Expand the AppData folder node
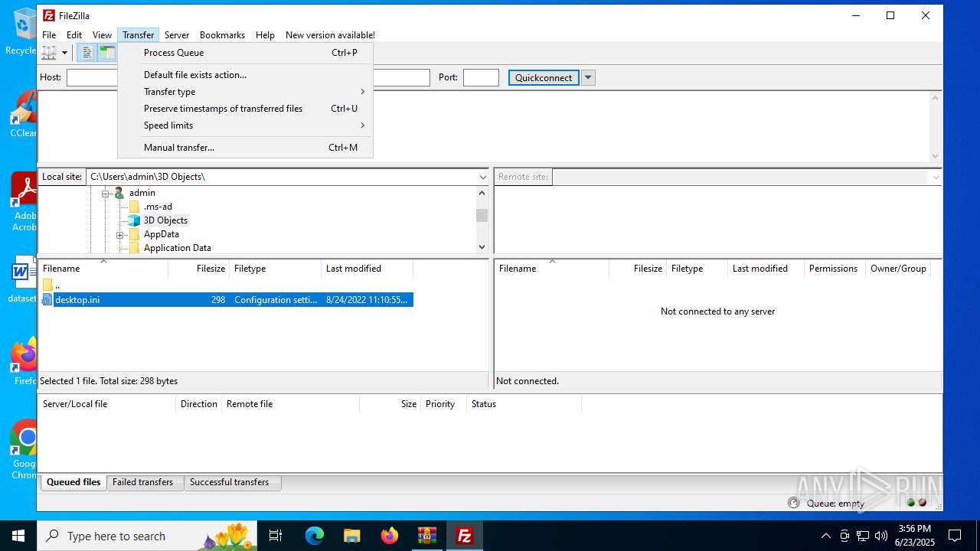Viewport: 980px width, 551px height. coord(119,234)
